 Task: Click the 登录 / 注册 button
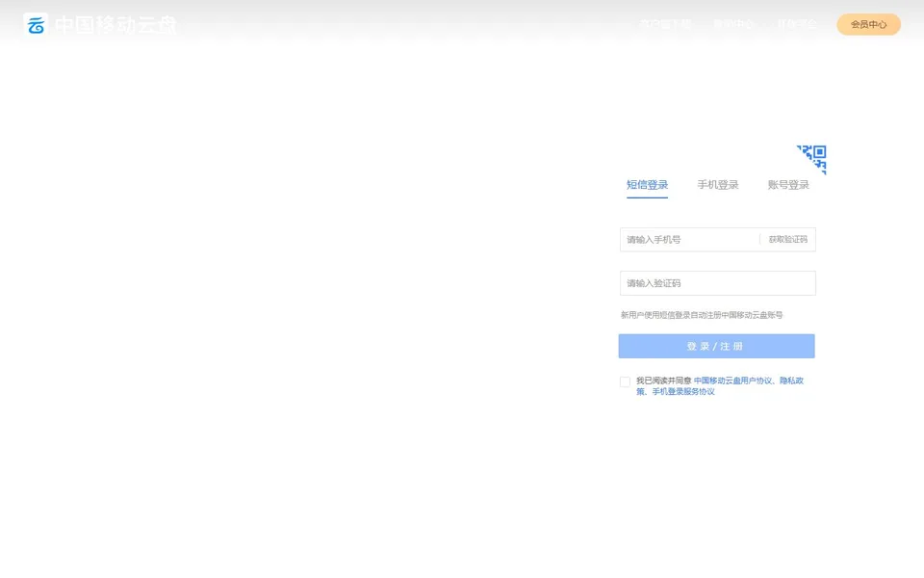(716, 346)
